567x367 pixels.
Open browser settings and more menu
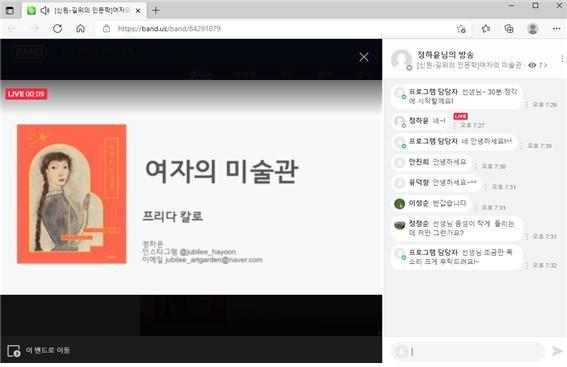pos(557,29)
